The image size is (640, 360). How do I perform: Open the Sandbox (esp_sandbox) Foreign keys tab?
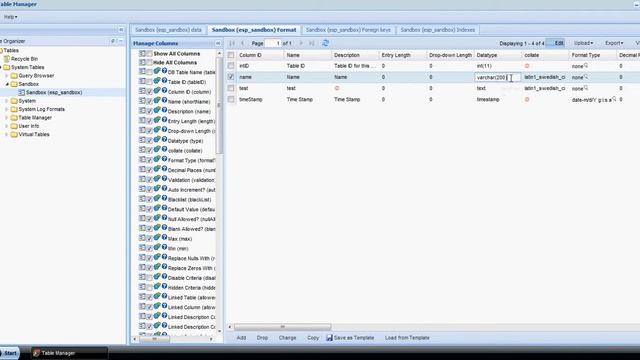348,30
